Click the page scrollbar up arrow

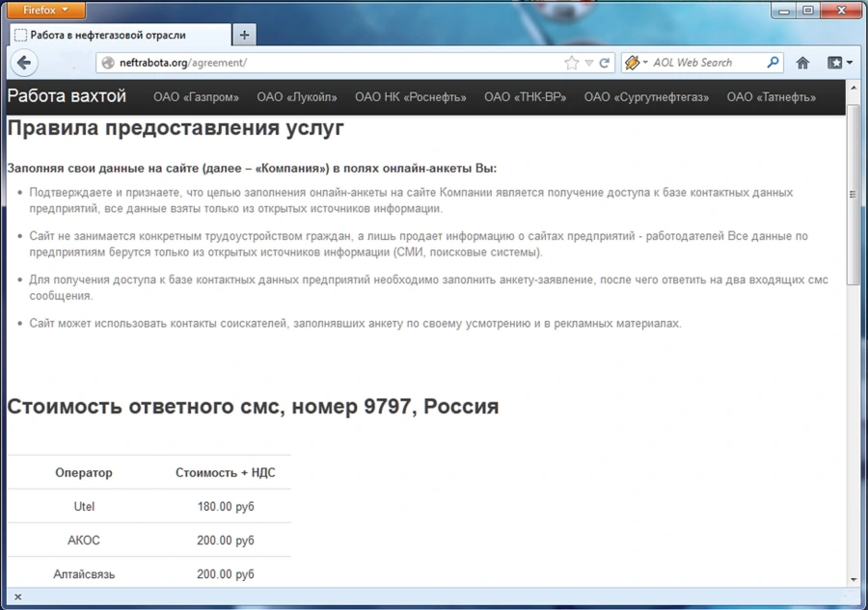(x=854, y=88)
